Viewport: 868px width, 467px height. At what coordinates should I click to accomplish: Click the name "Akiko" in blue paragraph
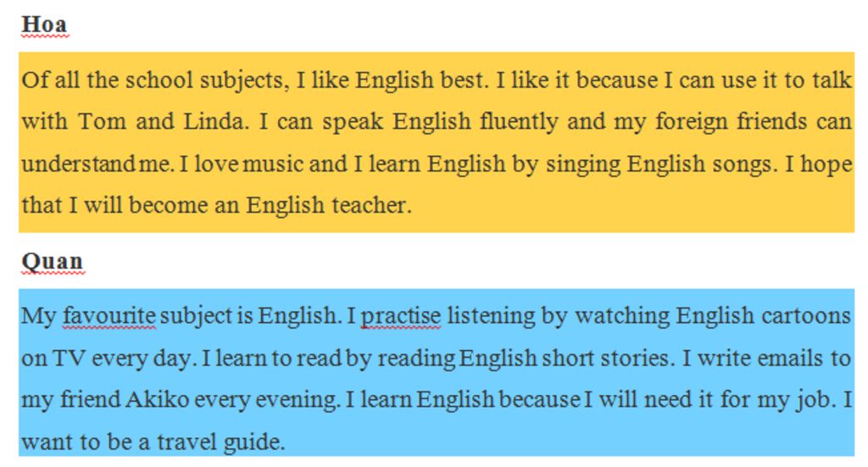tap(157, 399)
